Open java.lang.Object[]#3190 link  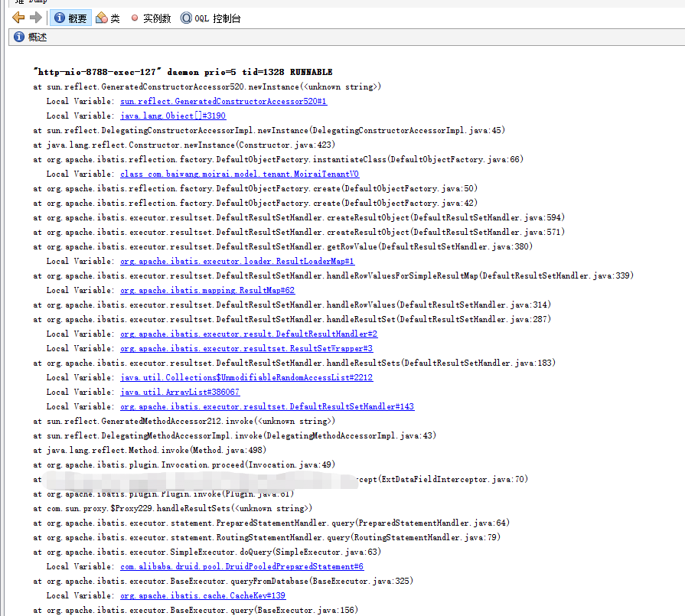click(x=173, y=116)
